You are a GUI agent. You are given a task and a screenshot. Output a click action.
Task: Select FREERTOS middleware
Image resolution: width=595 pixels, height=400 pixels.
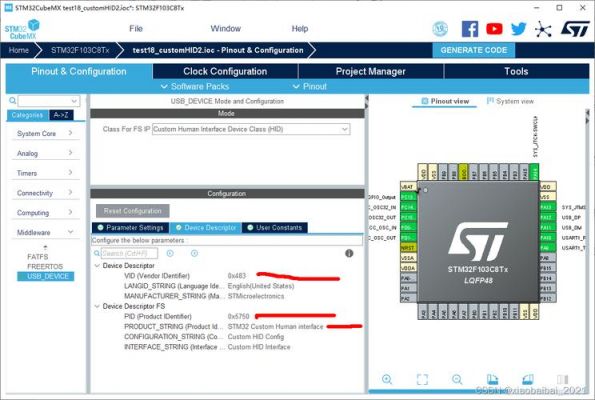tap(45, 266)
